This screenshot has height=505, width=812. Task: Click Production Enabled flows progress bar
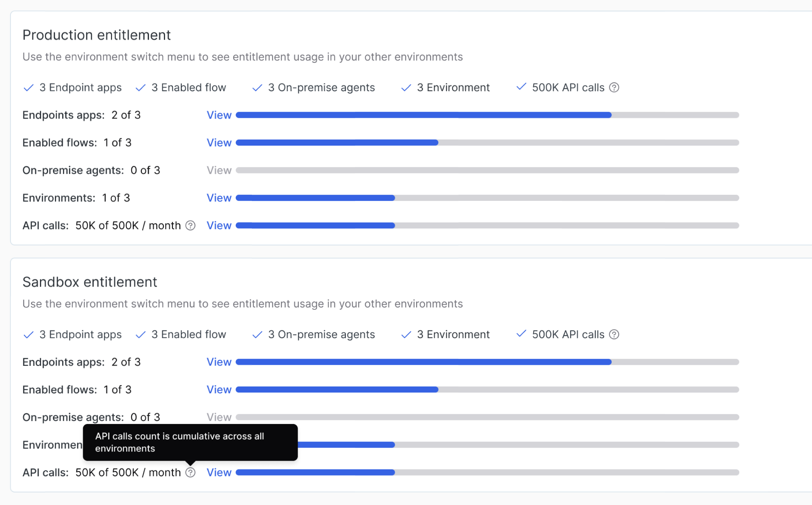point(487,143)
